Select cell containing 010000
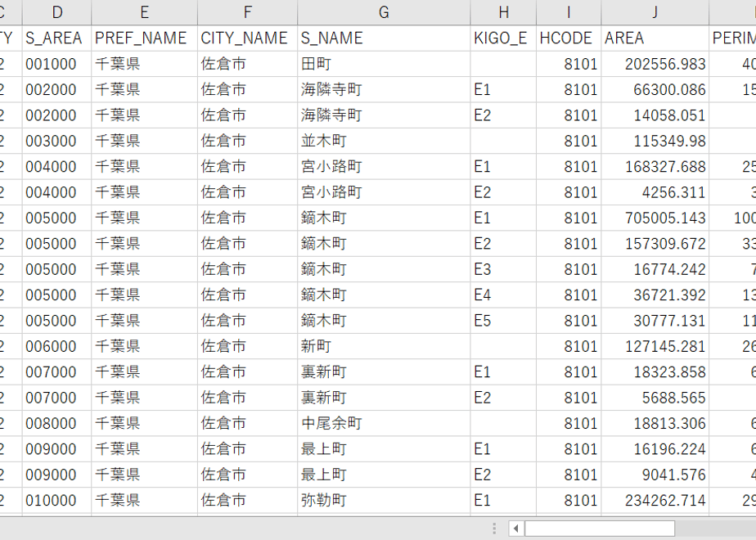 point(57,501)
